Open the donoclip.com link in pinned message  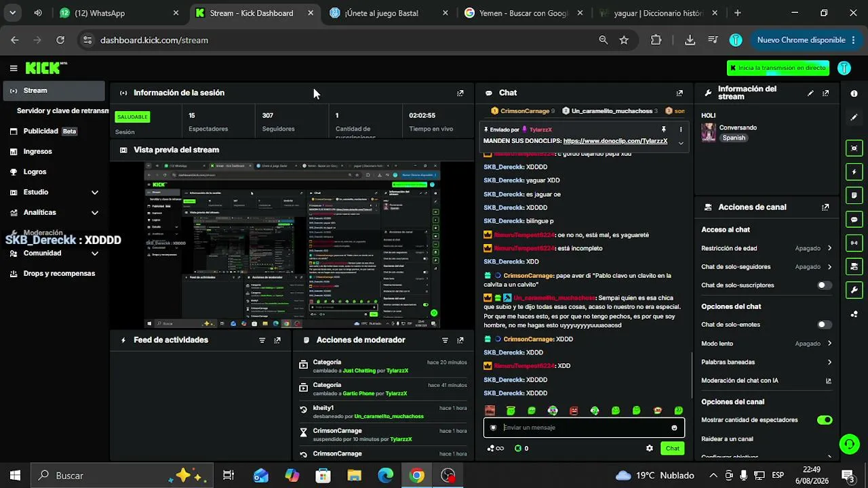616,141
